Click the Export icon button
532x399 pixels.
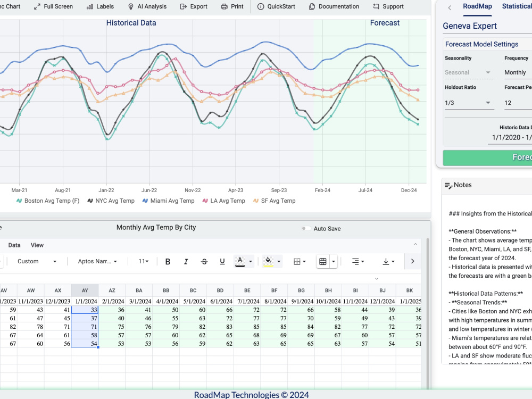click(194, 6)
